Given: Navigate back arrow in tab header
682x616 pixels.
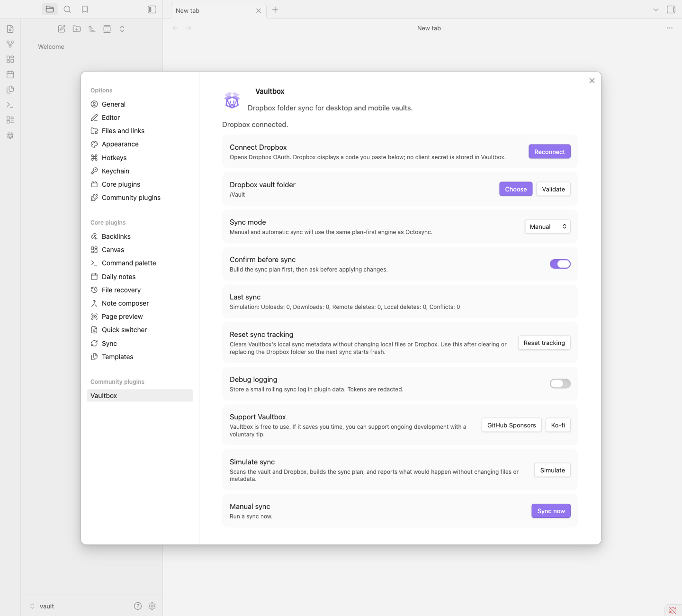Looking at the screenshot, I should (175, 28).
